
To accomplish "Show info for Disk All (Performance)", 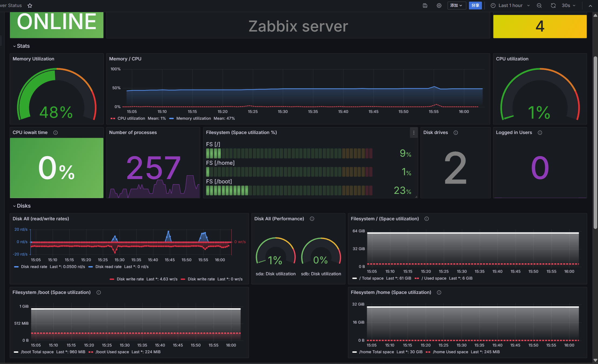I will (312, 219).
